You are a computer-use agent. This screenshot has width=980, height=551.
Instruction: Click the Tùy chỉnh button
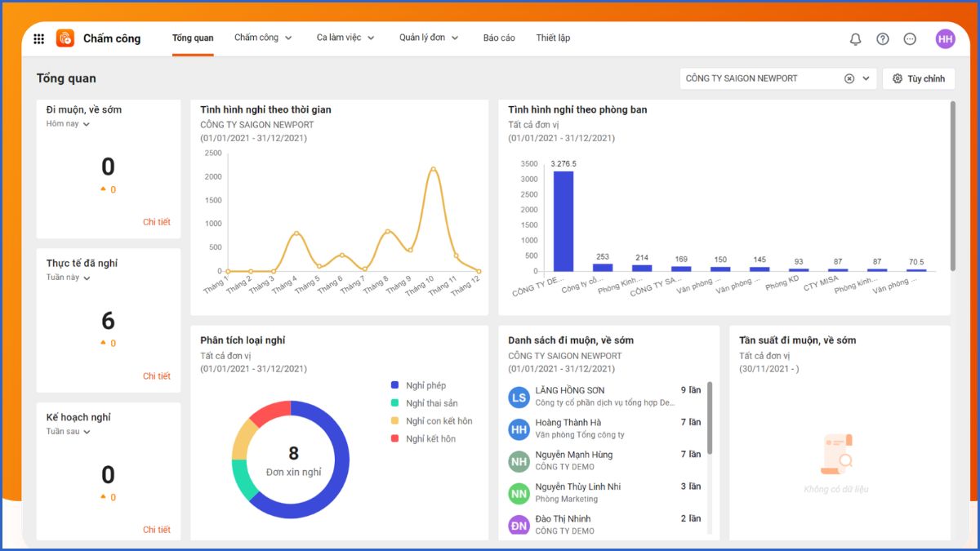coord(919,78)
